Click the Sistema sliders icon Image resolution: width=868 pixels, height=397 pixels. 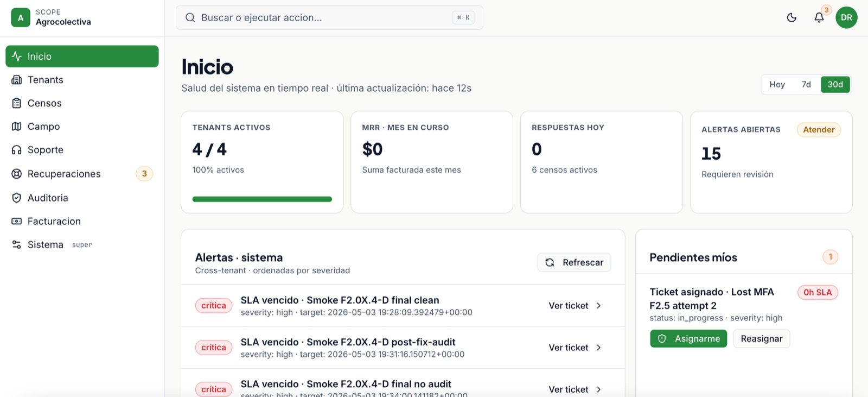click(17, 244)
